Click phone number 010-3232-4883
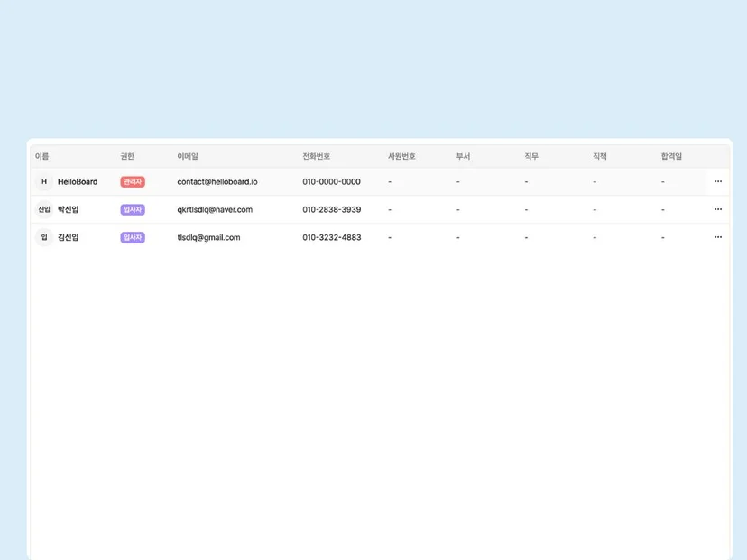 tap(332, 237)
